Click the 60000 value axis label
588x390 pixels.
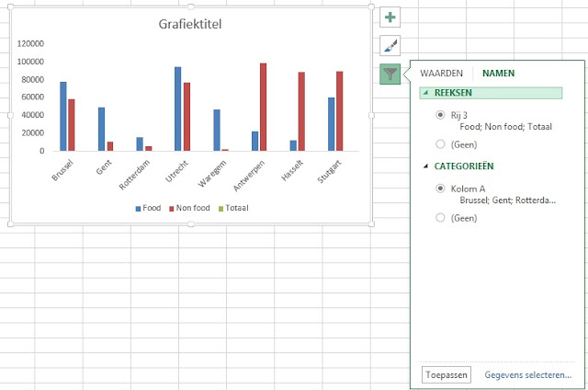coord(33,97)
